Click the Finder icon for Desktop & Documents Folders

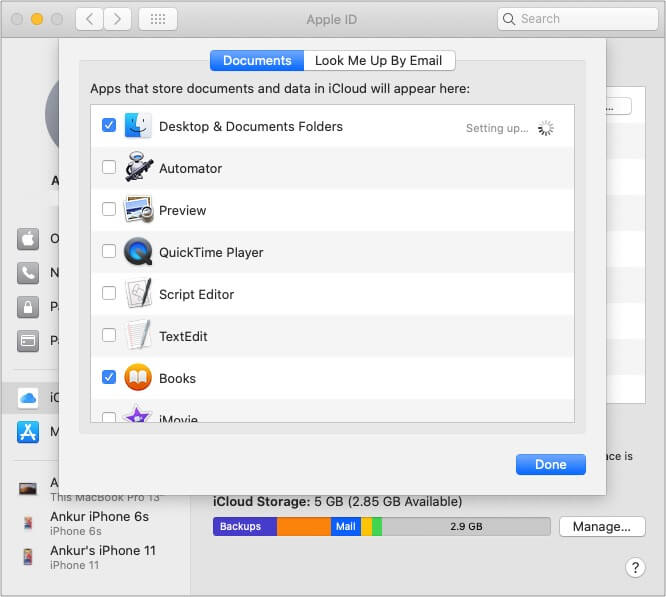pyautogui.click(x=138, y=126)
